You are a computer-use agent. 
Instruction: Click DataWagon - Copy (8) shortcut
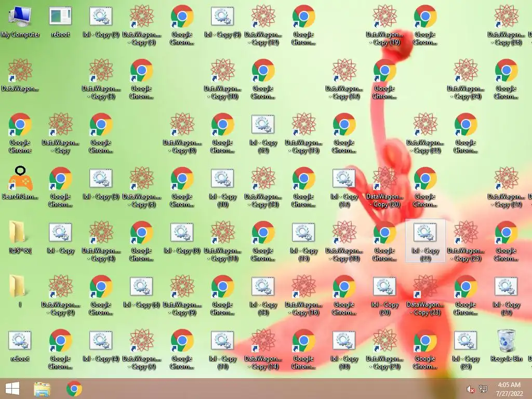[x=182, y=134]
